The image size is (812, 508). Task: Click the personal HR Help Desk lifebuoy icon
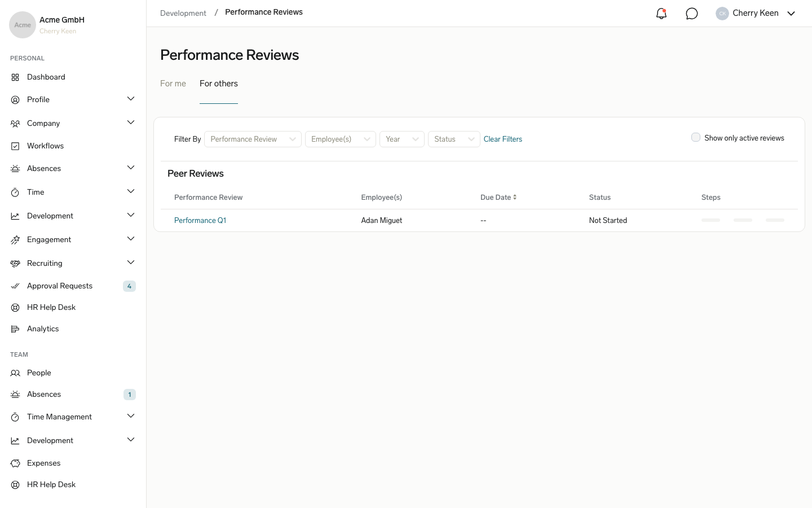[15, 308]
